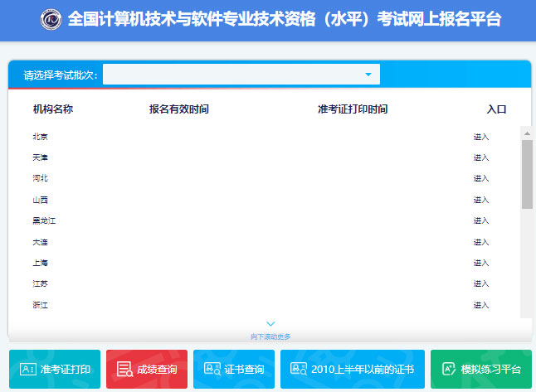The width and height of the screenshot is (536, 392).
Task: Select the 河北 institution row text
Action: point(41,178)
